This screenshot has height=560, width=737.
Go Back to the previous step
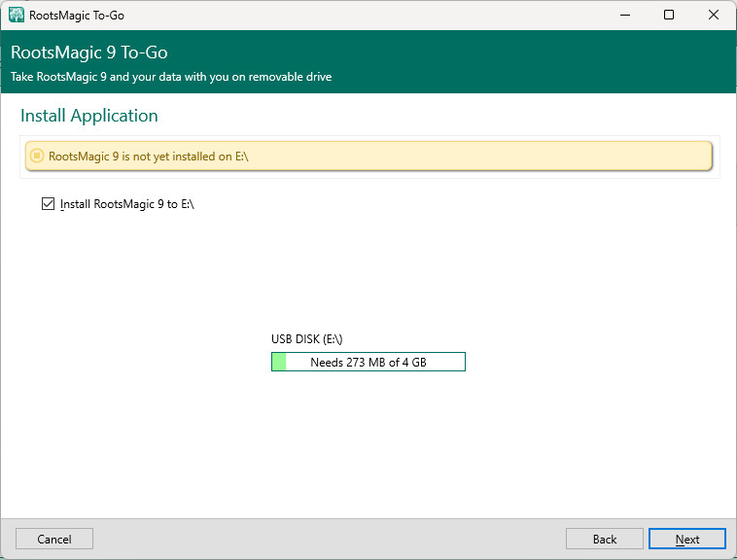pos(604,539)
